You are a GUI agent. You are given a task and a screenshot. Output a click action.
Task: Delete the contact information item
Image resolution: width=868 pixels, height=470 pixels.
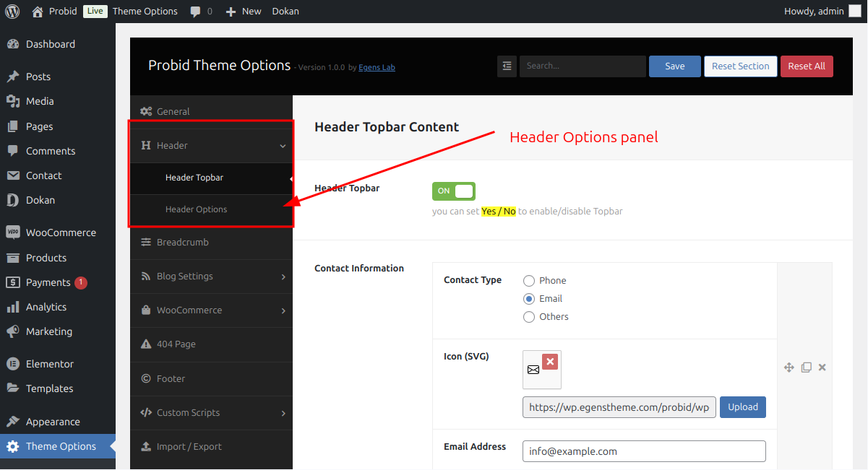tap(822, 367)
